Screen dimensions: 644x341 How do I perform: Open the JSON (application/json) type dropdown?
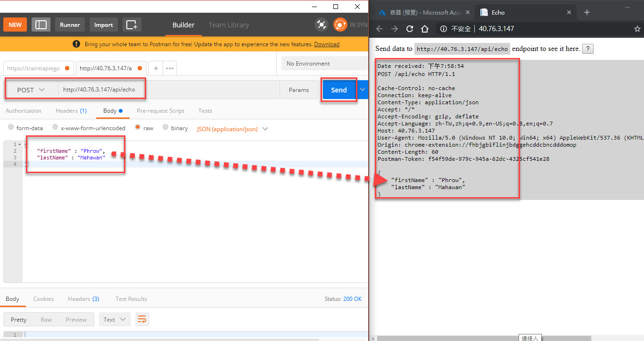tap(232, 128)
